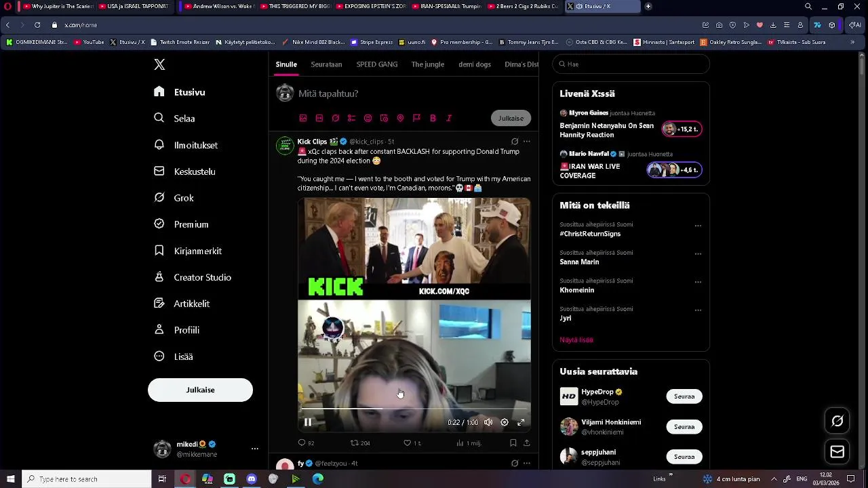
Task: Open more options on Kick Clips post
Action: pos(526,142)
